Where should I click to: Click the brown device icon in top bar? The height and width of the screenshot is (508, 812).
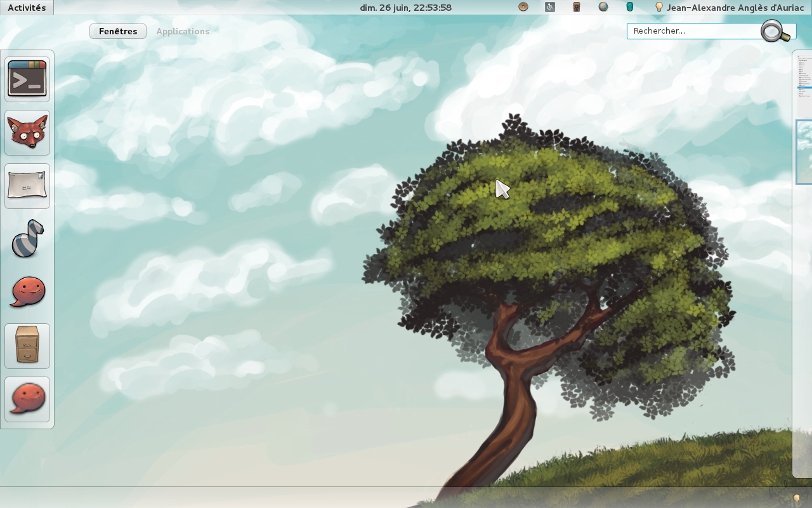pyautogui.click(x=577, y=7)
